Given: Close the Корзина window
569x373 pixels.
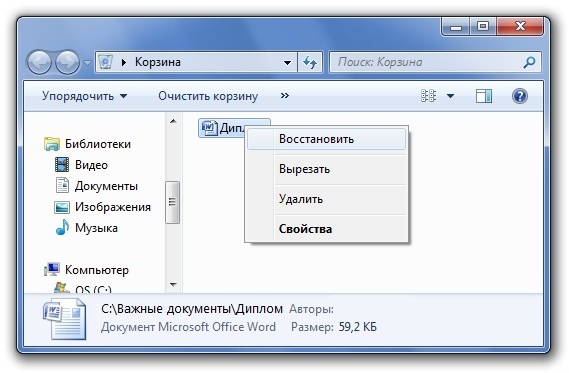Looking at the screenshot, I should click(x=520, y=26).
